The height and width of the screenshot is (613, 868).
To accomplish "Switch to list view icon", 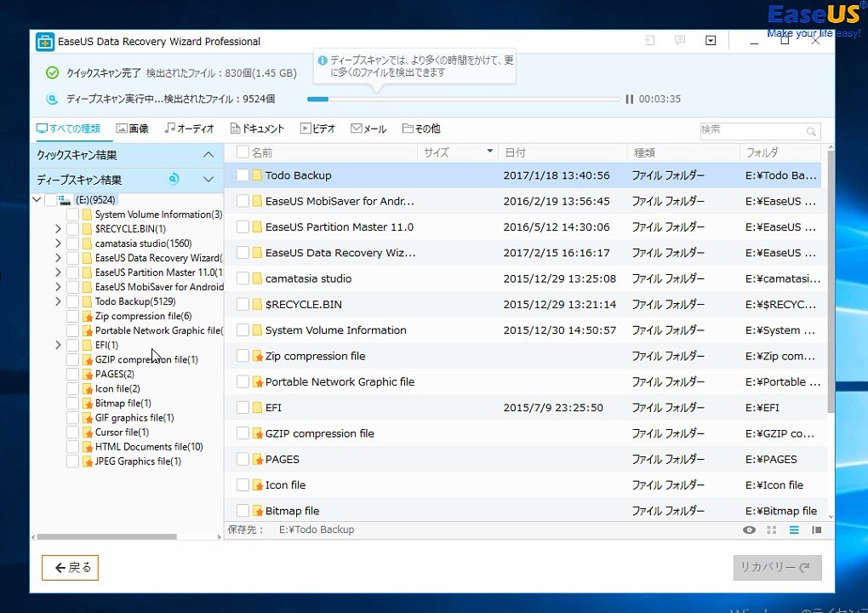I will [x=794, y=530].
